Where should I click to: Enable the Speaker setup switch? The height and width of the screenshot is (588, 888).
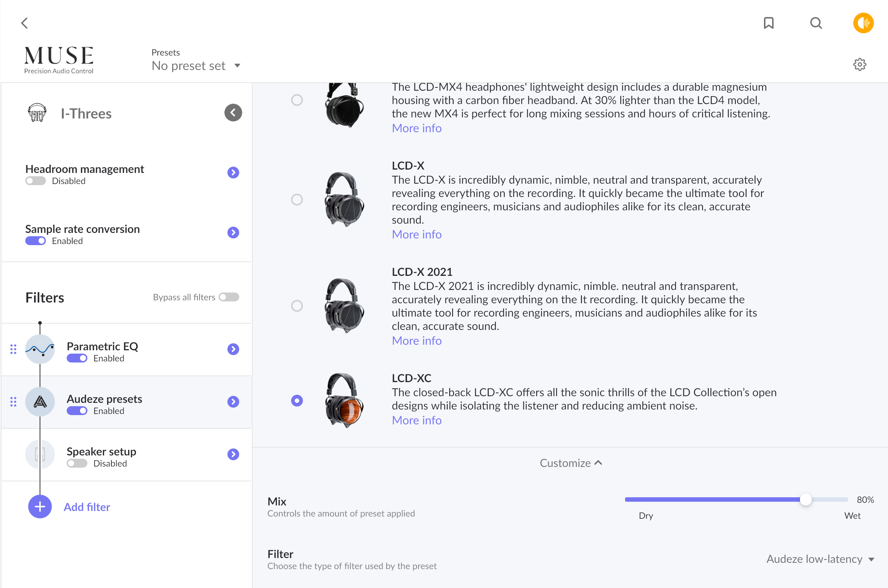coord(77,463)
